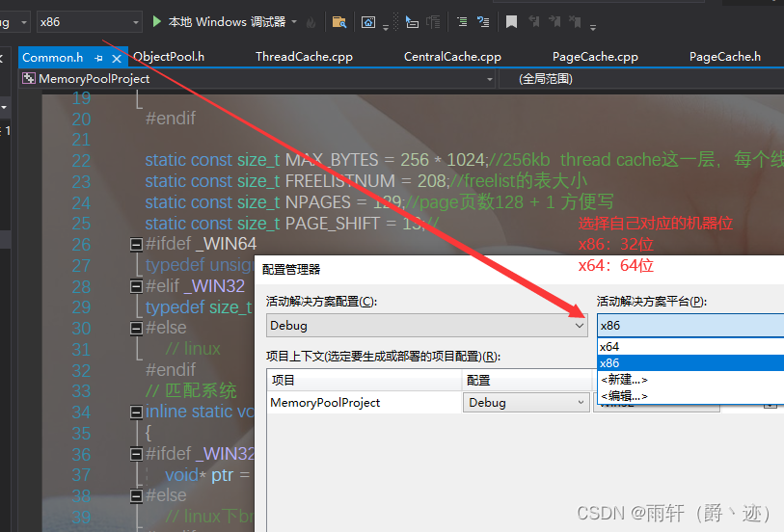Screen dimensions: 784x532
Task: Uncomment the selected lines icon
Action: (x=483, y=21)
